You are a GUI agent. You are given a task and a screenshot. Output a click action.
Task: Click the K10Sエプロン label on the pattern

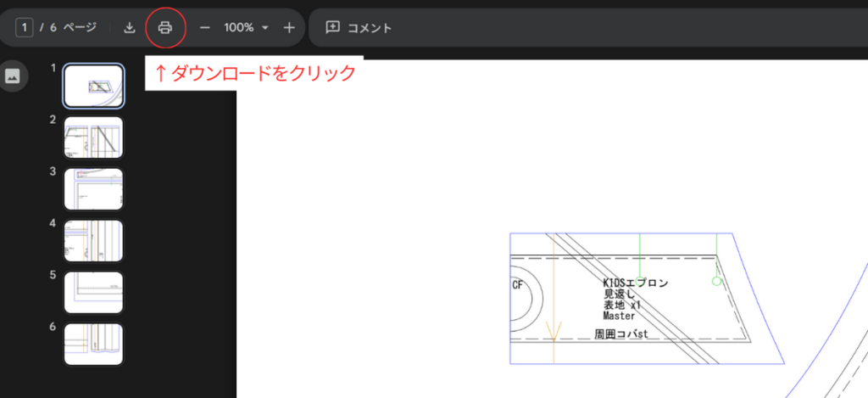[x=636, y=283]
